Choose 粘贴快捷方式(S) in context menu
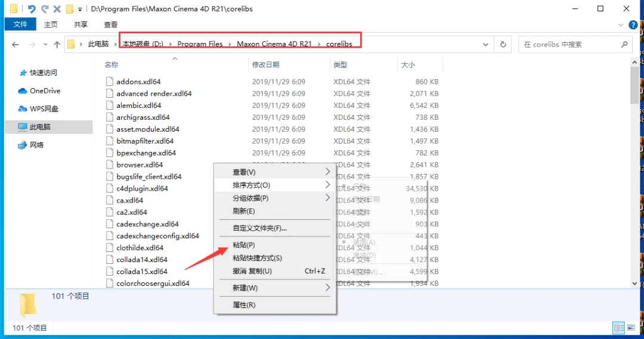Viewport: 644px width, 339px height. tap(275, 258)
